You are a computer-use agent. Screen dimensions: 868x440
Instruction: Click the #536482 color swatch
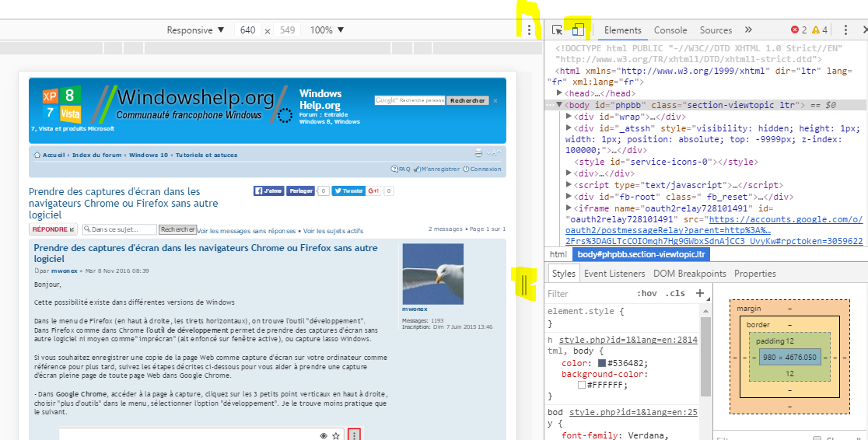point(602,363)
